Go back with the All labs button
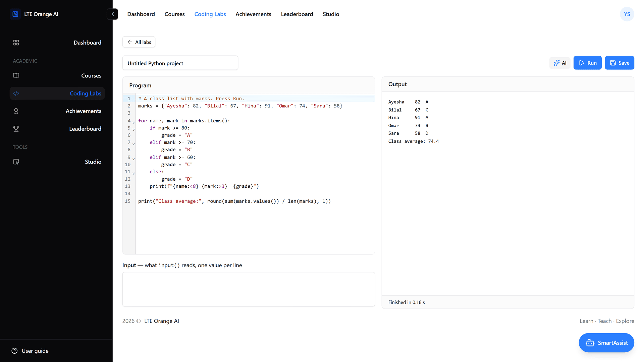Image resolution: width=644 pixels, height=362 pixels. 139,42
